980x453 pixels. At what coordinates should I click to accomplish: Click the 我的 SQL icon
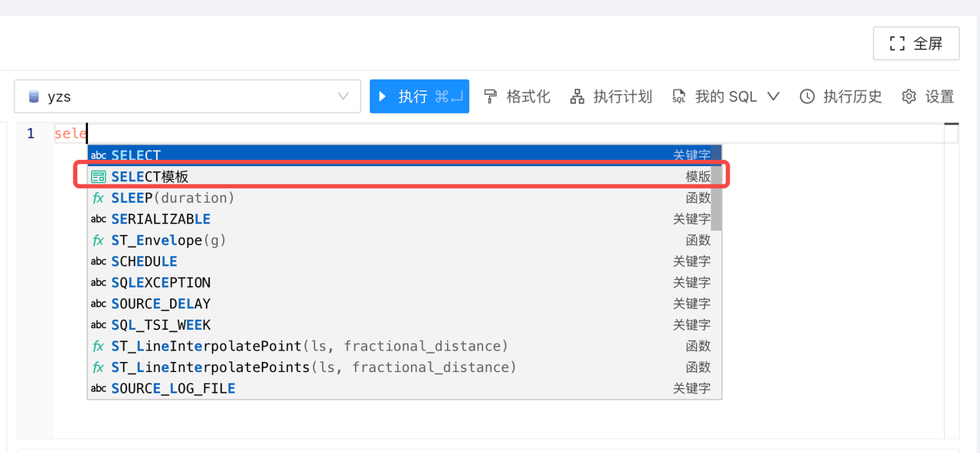click(678, 96)
